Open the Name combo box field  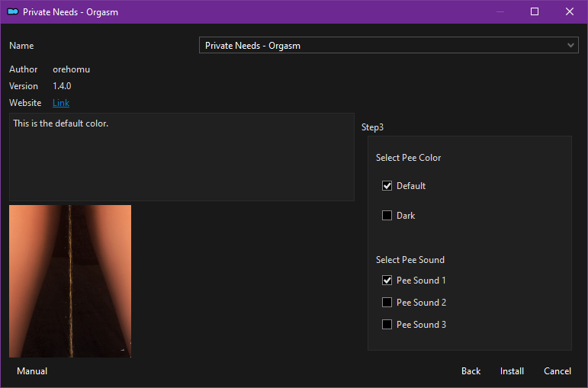click(x=381, y=46)
